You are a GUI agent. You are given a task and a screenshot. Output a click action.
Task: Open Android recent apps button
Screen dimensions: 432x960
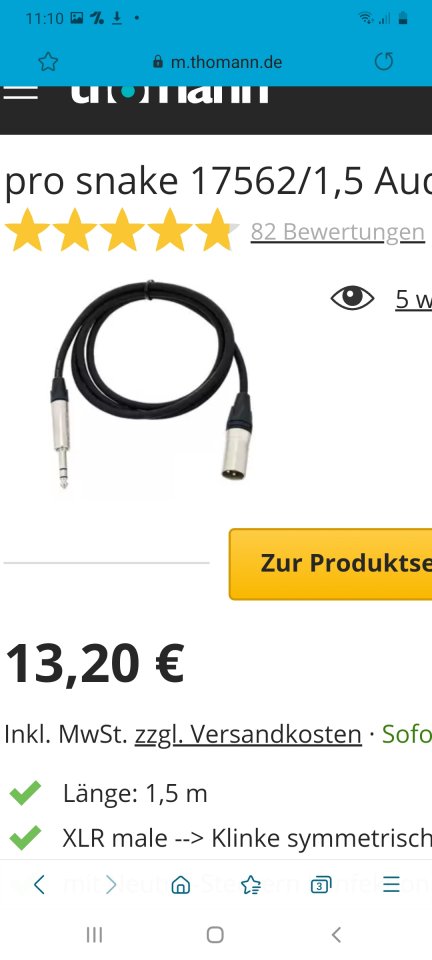point(94,935)
